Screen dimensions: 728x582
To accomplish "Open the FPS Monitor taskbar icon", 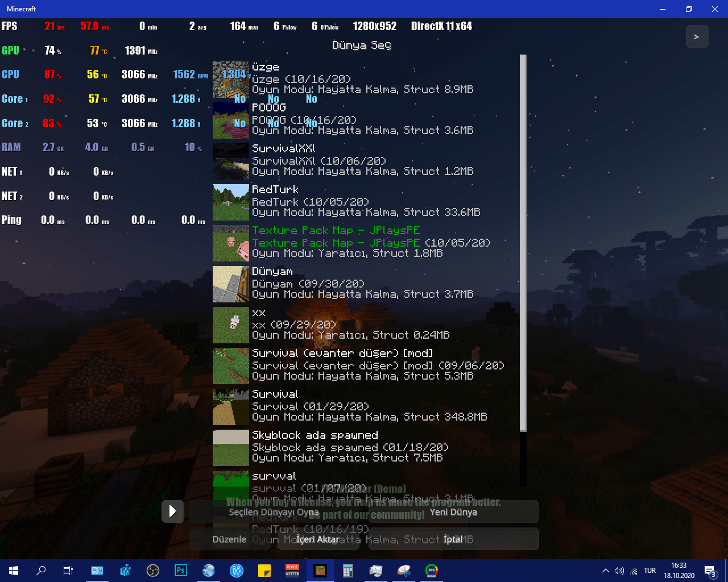I will 432,571.
